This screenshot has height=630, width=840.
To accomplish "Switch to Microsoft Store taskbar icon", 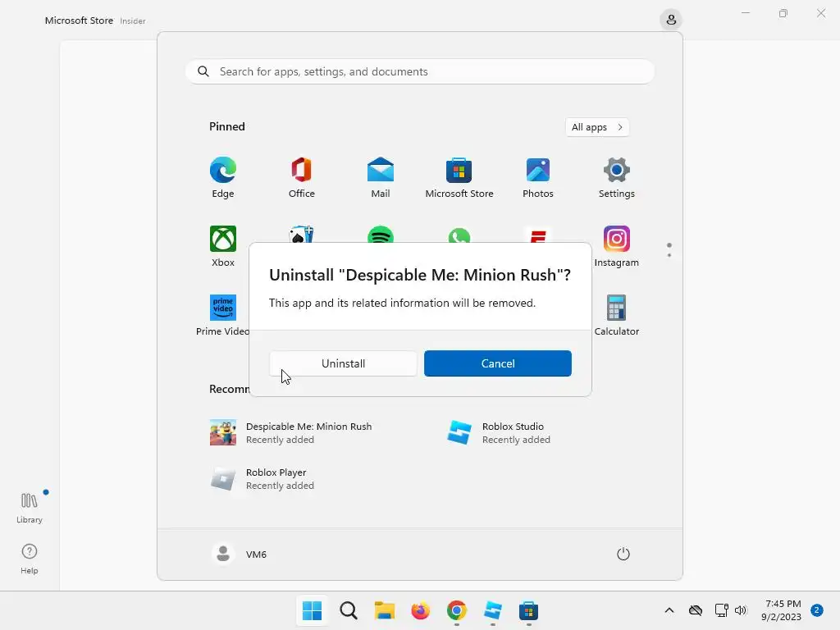I will point(528,610).
